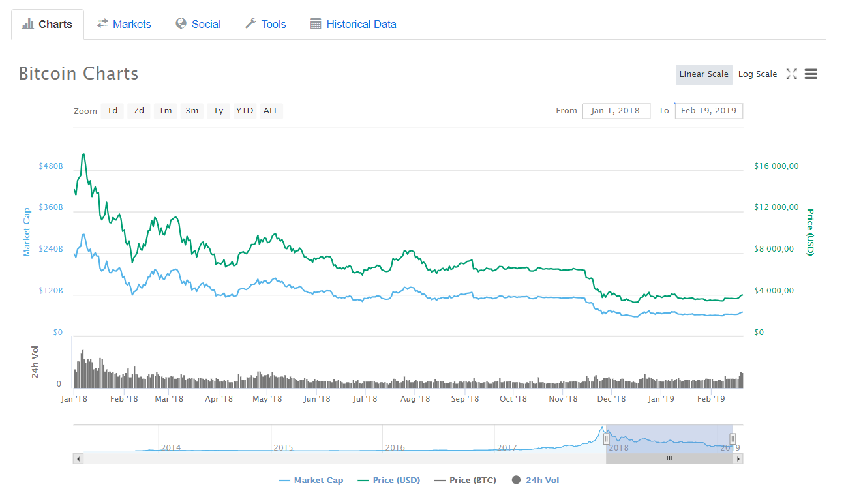846x504 pixels.
Task: Click the 2014 label in navigator
Action: point(171,448)
